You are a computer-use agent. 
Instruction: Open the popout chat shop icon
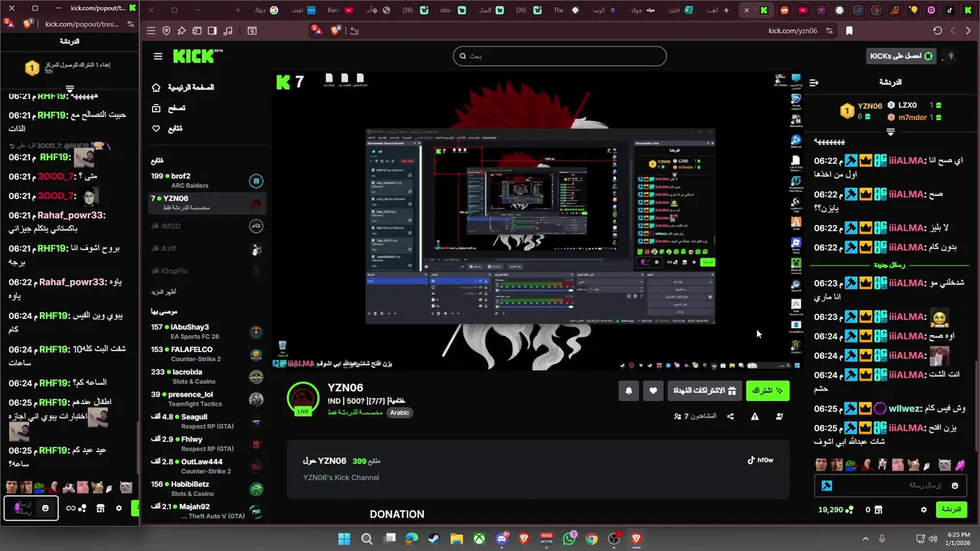(100, 508)
